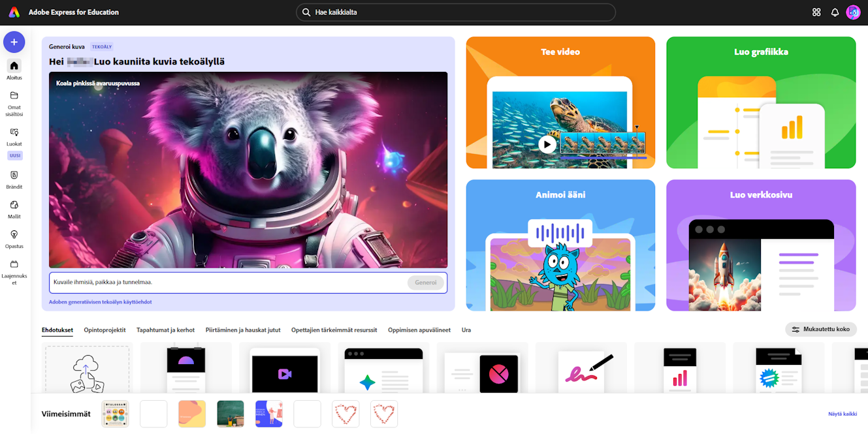Click the image description prompt field
Screen dimensions: 868x434
pyautogui.click(x=227, y=283)
